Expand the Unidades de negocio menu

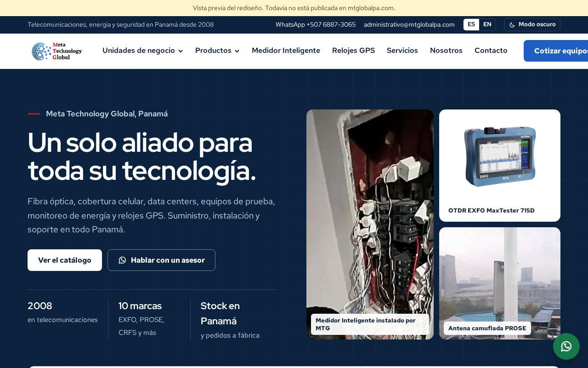(x=143, y=51)
